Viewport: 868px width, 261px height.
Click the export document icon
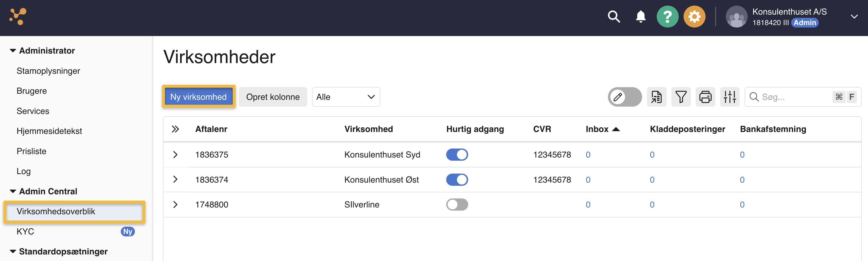tap(656, 97)
